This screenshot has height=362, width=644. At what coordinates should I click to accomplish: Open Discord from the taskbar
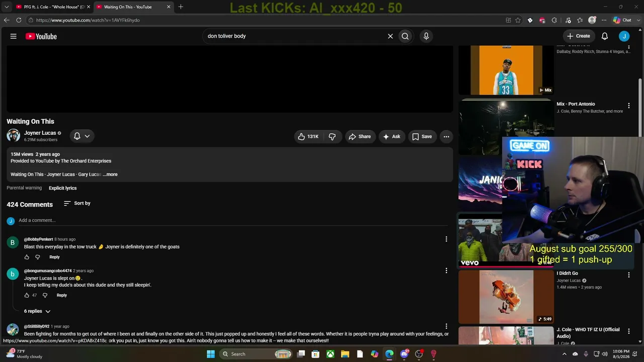(404, 354)
